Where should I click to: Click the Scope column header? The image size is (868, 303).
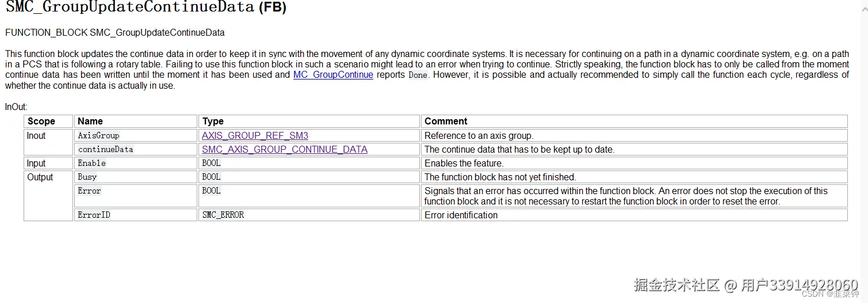[41, 122]
